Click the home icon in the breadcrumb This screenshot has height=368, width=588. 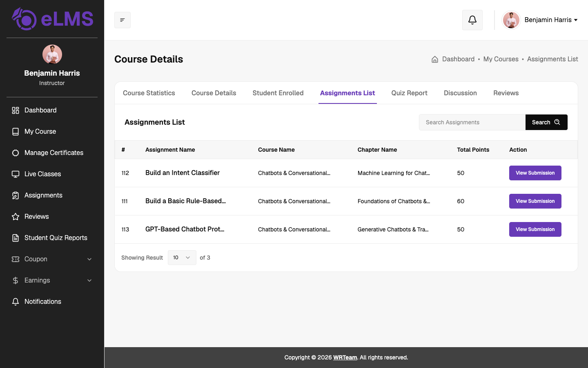[435, 59]
